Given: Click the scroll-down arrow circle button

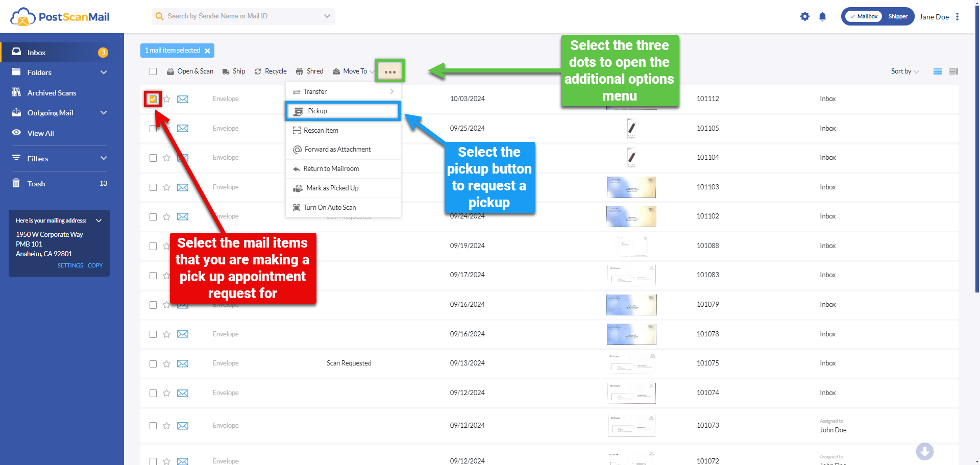Looking at the screenshot, I should coord(924,451).
